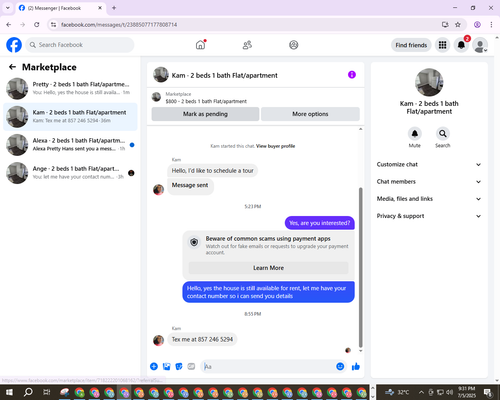Open a new browser tab
The image size is (500, 400).
114,8
